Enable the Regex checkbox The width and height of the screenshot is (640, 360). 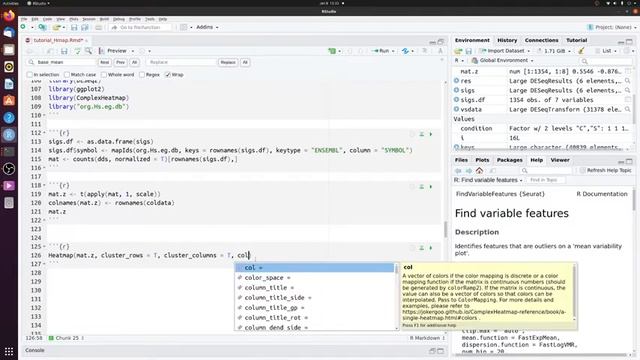coord(142,75)
